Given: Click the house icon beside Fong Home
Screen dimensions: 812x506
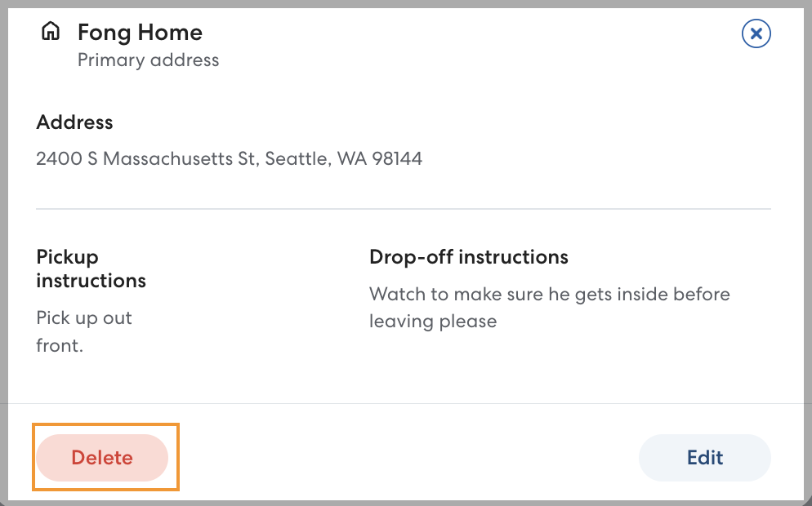Looking at the screenshot, I should click(51, 32).
